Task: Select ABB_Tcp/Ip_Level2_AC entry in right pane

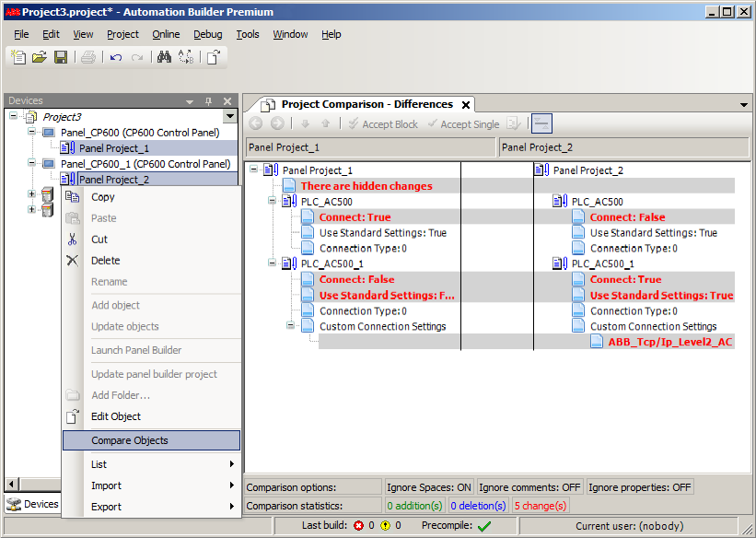Action: 670,342
